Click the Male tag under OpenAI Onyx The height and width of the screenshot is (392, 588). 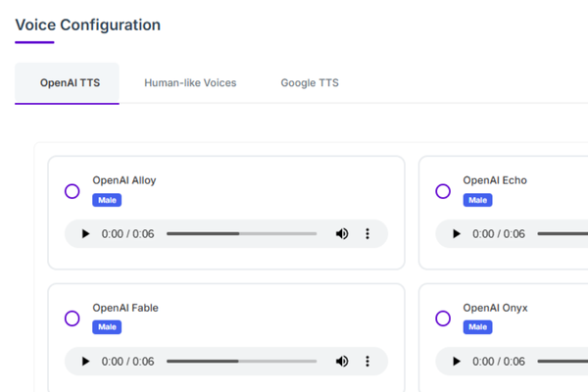tap(478, 327)
